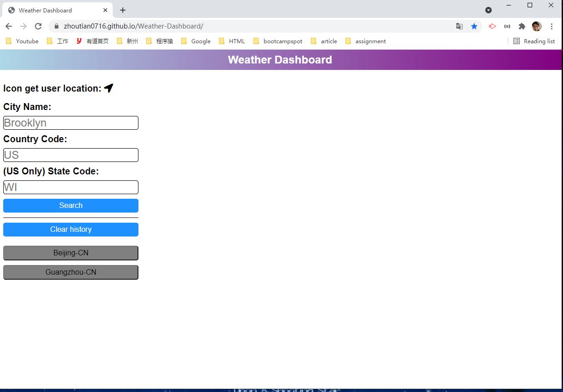The height and width of the screenshot is (392, 563).
Task: Click the 'Icon get user location:' text
Action: pos(52,88)
